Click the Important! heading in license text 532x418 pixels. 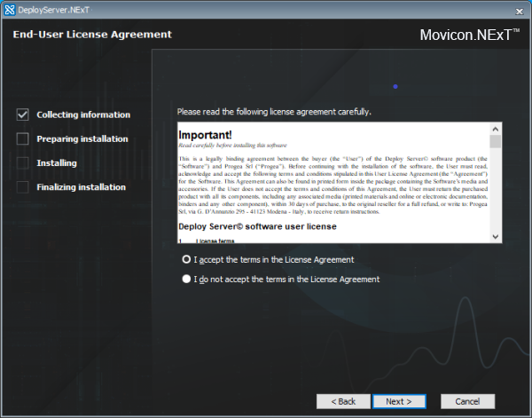(x=205, y=134)
